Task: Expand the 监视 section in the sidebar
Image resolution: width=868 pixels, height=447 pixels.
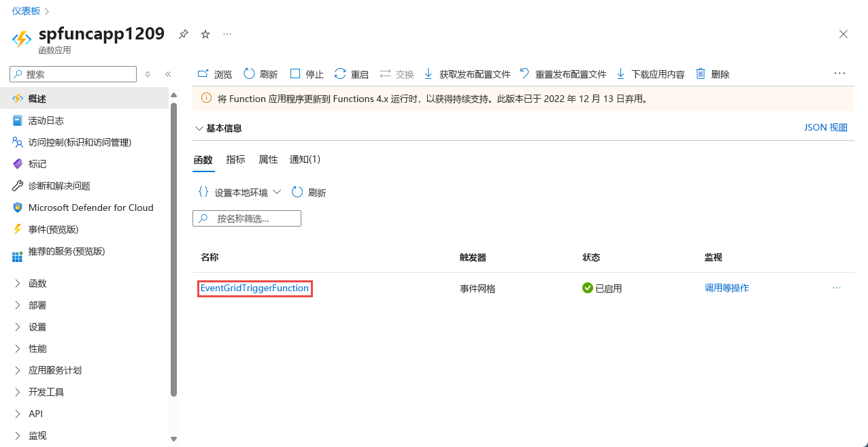Action: click(18, 436)
